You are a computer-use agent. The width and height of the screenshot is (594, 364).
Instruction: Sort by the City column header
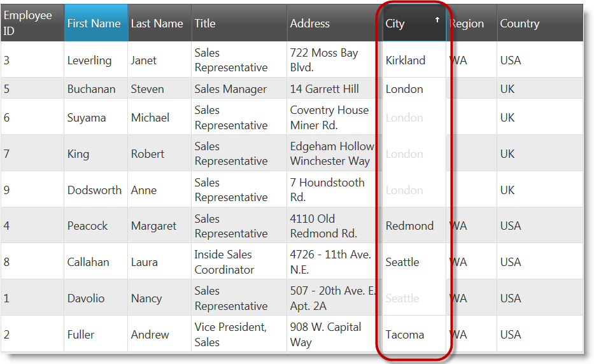tap(396, 24)
